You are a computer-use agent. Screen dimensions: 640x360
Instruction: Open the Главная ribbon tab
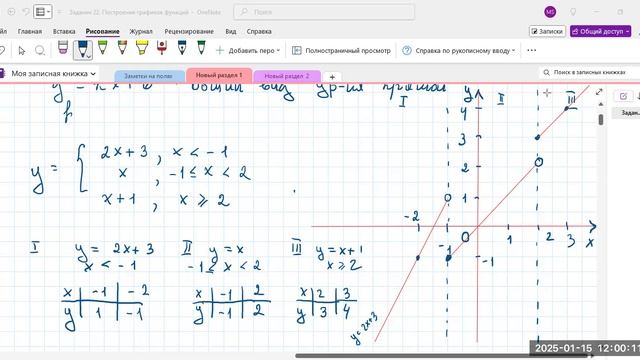[30, 31]
